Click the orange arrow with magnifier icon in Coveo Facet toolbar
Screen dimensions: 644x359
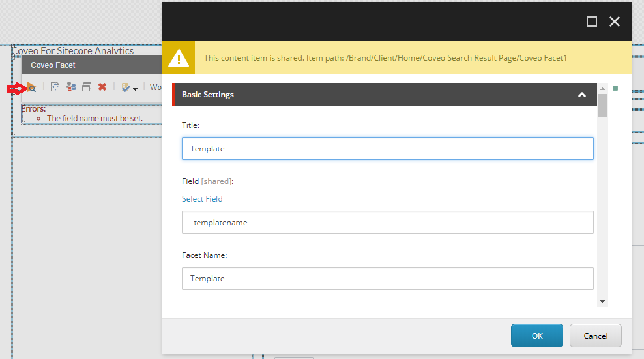pos(32,87)
